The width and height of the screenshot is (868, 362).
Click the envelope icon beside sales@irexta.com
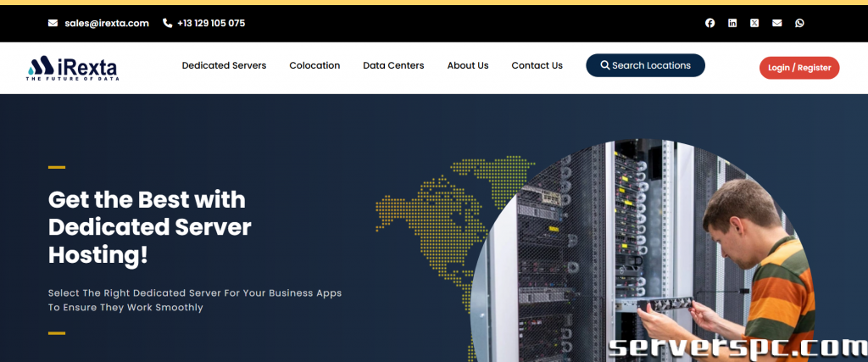pos(53,23)
